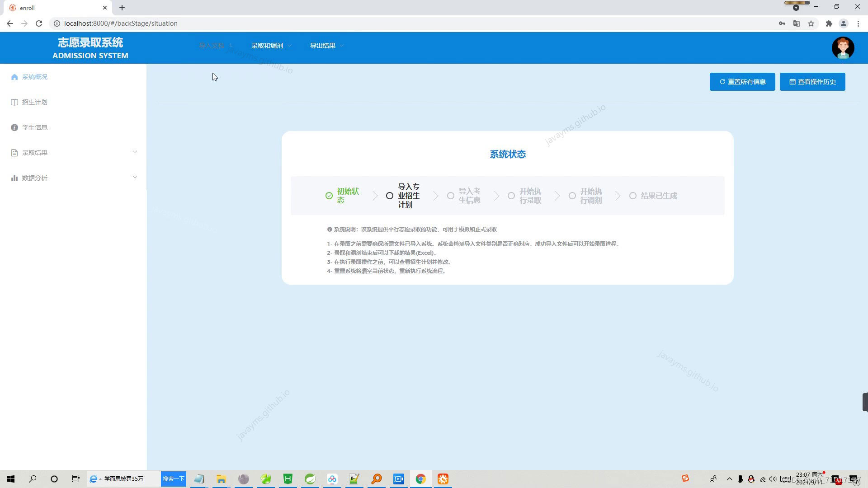868x488 pixels.
Task: Open the user avatar in header
Action: click(x=843, y=48)
